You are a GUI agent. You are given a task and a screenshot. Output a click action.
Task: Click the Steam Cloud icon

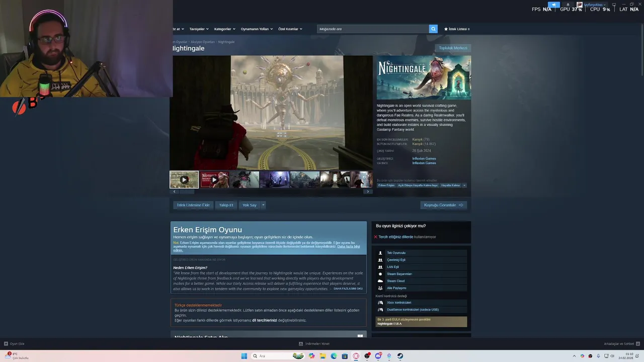tap(380, 281)
